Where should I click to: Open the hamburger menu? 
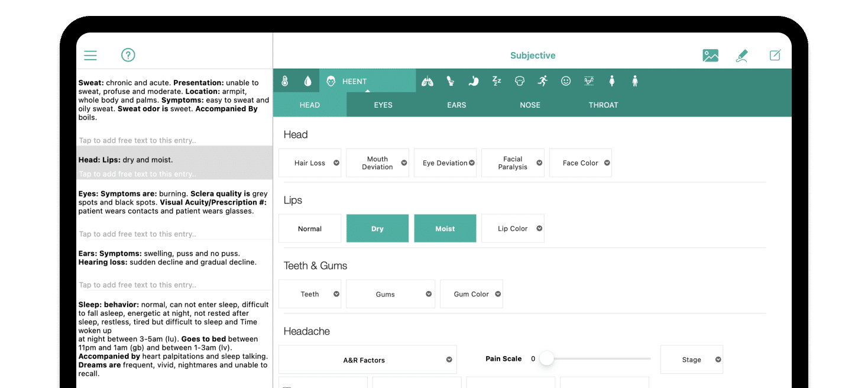pyautogui.click(x=90, y=56)
